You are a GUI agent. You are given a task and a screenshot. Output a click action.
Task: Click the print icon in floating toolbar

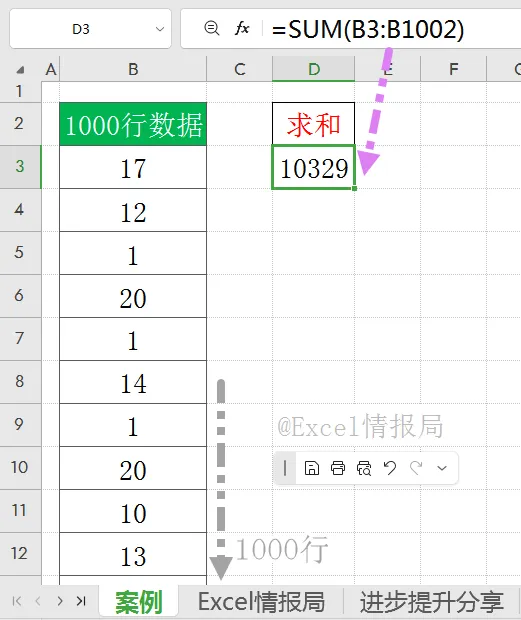[338, 468]
